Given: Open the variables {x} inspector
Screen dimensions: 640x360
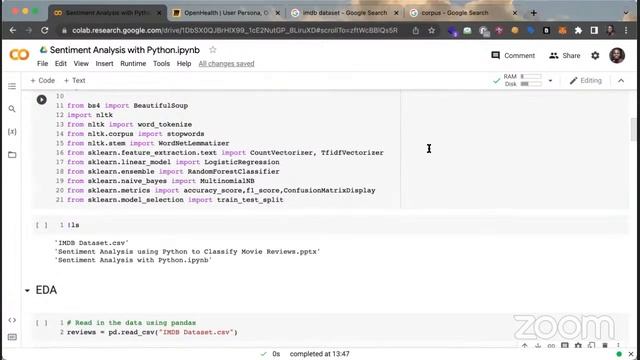Looking at the screenshot, I should pyautogui.click(x=12, y=132).
